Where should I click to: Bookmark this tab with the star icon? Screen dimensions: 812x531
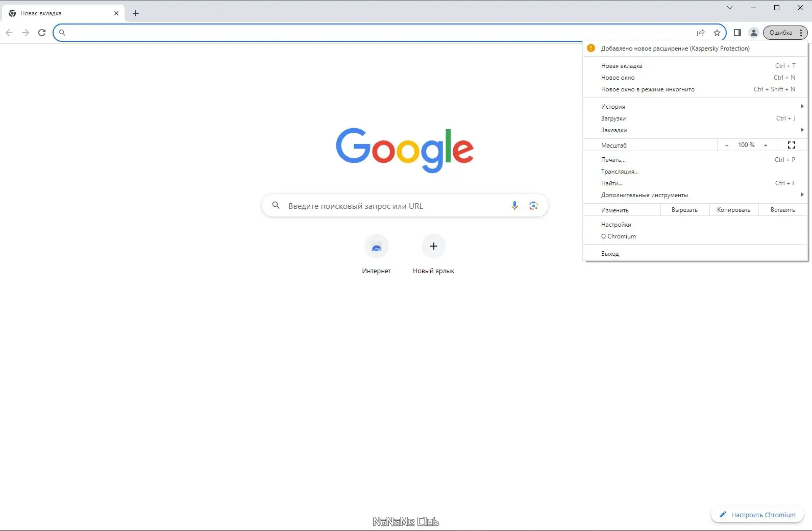(717, 33)
